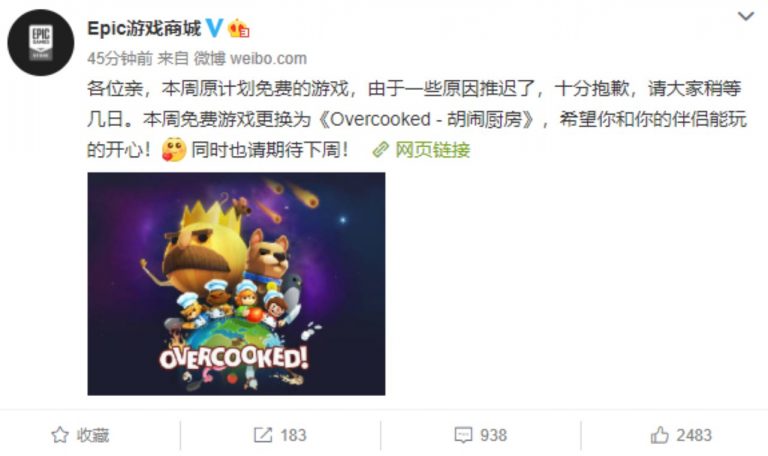Screen dimensions: 768x456
Task: Click the blushing emoji in post
Action: tap(174, 149)
